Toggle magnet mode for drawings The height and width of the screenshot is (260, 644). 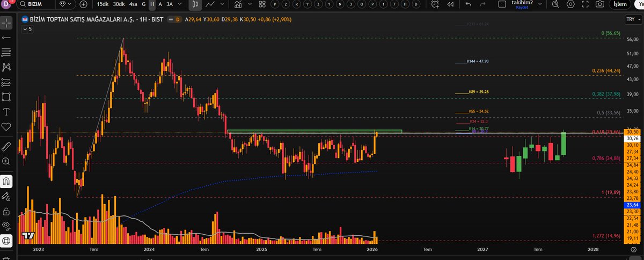(x=7, y=181)
